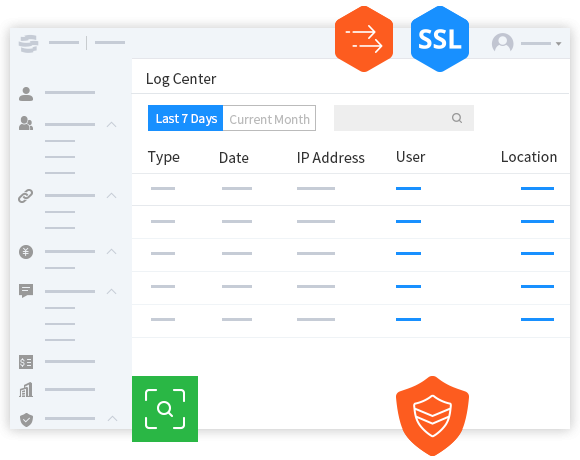Select the orange shield security icon
This screenshot has width=580, height=460.
(x=432, y=416)
